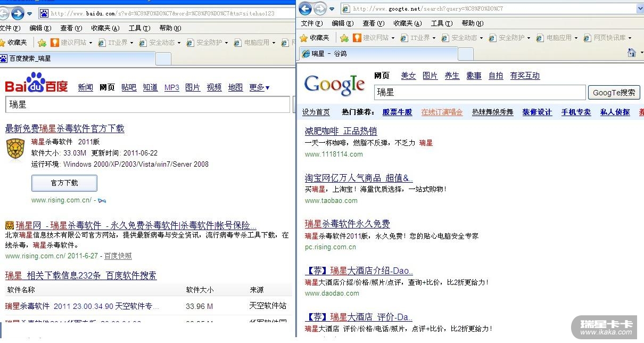Click the Baidu favicon in the left address bar
Screen dimensions: 644x343
(x=45, y=13)
